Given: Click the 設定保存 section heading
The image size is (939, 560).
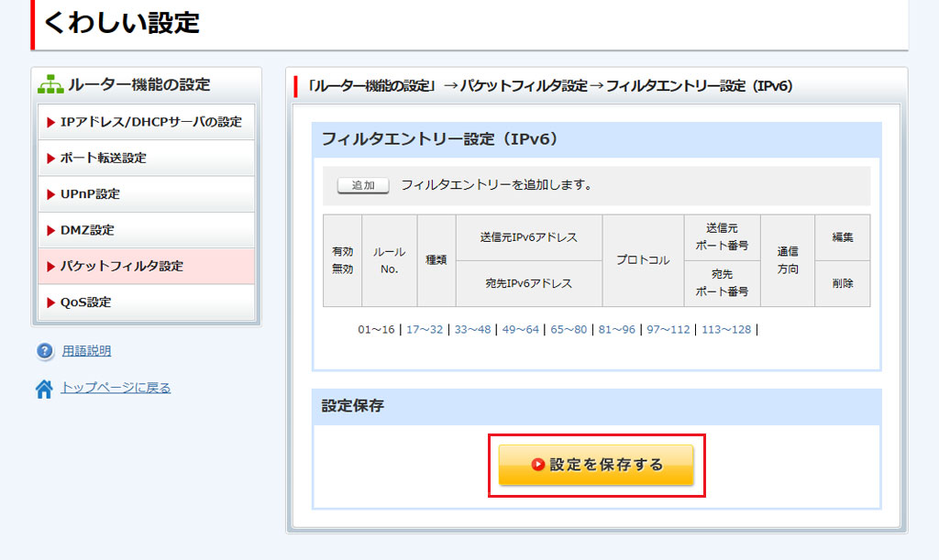Looking at the screenshot, I should [x=353, y=406].
